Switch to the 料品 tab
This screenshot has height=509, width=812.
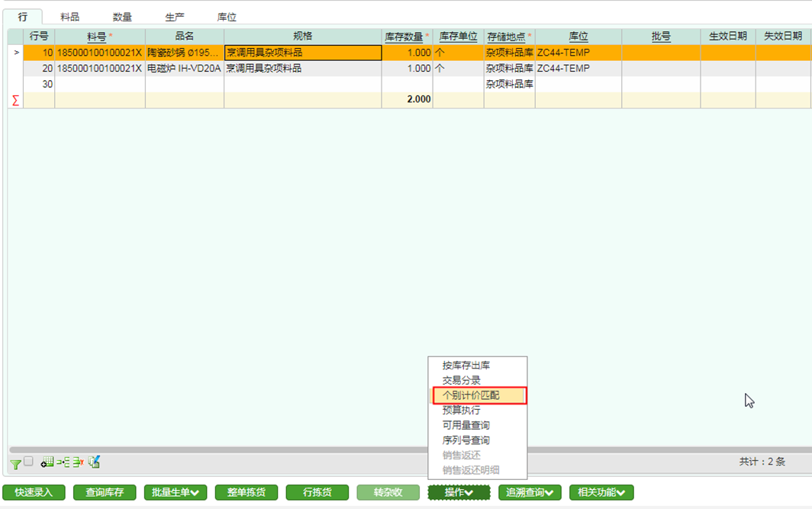(69, 17)
